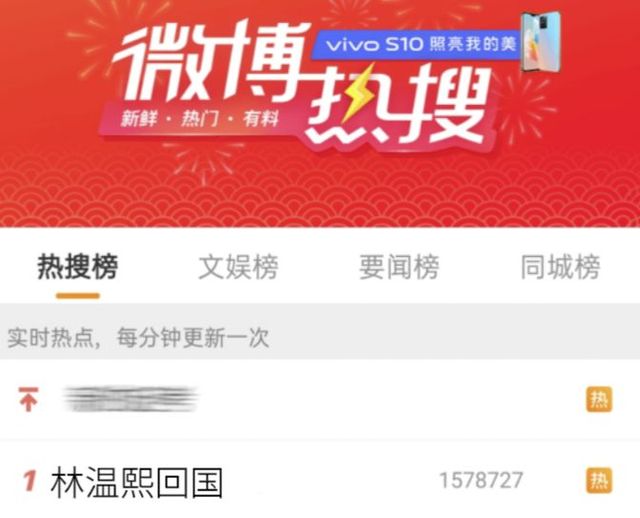Switch to the 要闻榜 tab
Viewport: 640px width, 518px height.
399,267
